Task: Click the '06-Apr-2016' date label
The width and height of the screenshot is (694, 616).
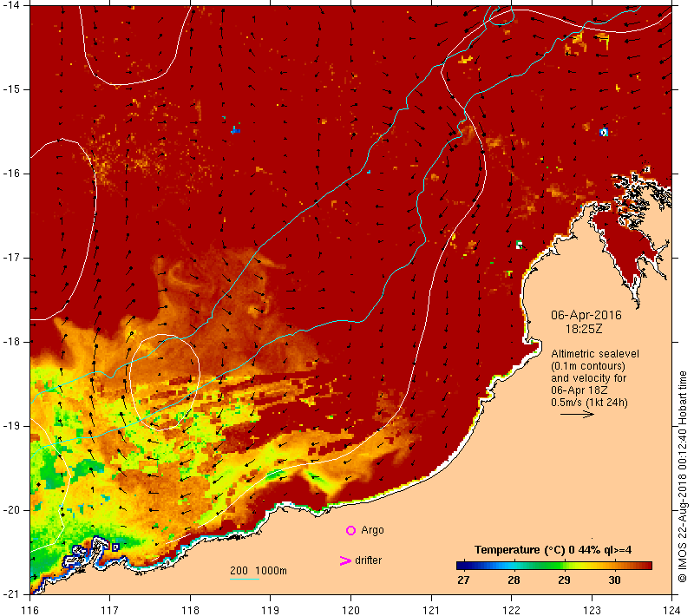Action: (x=586, y=315)
